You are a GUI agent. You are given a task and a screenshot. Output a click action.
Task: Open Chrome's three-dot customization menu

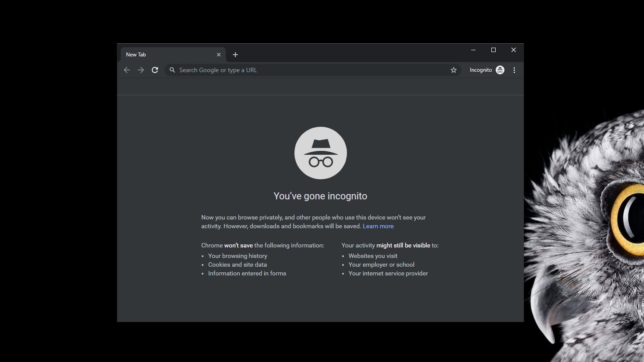[x=514, y=70]
